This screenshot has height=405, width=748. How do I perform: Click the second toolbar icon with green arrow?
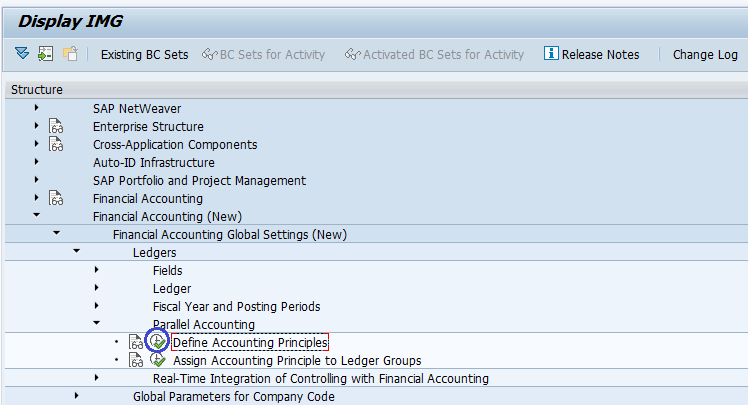[x=45, y=54]
